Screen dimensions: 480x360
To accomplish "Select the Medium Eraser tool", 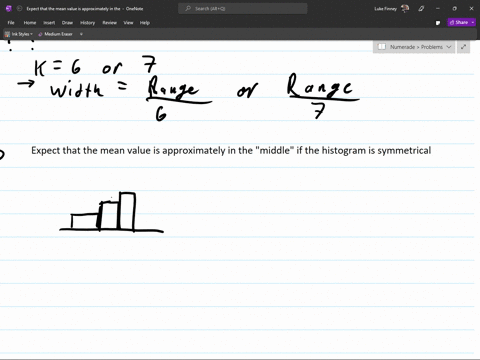I will coord(55,34).
